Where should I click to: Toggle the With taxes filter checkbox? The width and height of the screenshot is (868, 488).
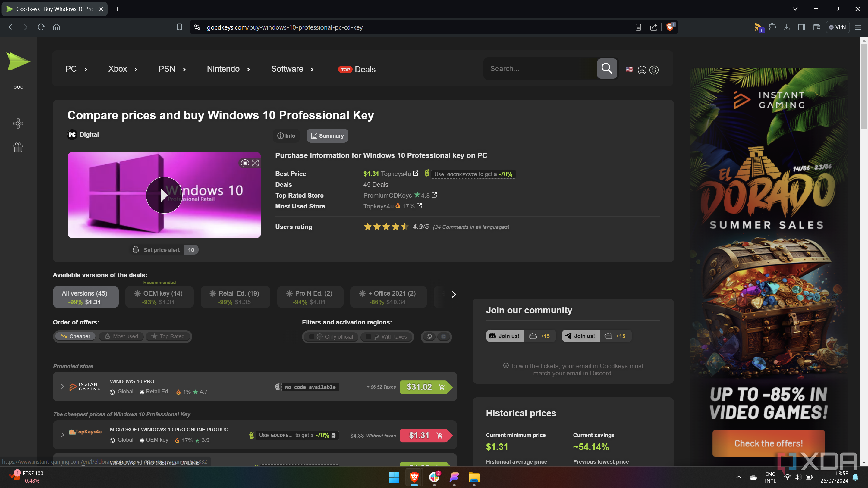tap(368, 336)
